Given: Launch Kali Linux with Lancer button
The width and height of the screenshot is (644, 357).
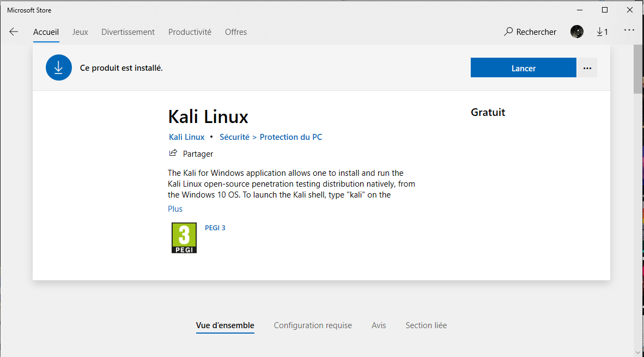Looking at the screenshot, I should tap(524, 68).
